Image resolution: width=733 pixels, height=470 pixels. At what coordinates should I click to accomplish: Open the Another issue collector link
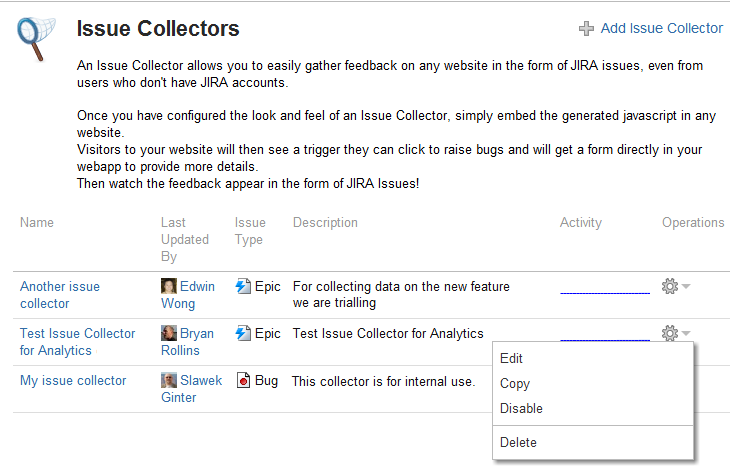(60, 295)
